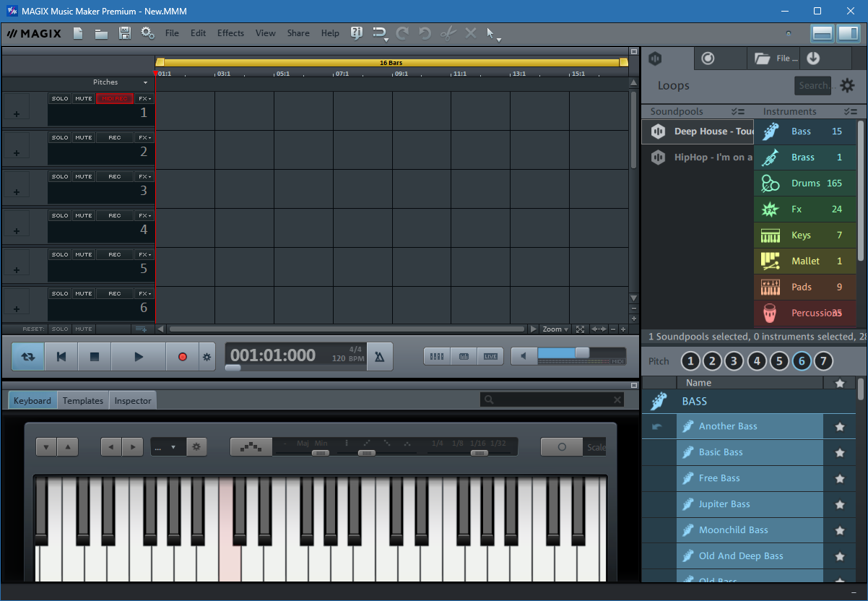Click the scissors cut icon in the toolbar

point(448,33)
